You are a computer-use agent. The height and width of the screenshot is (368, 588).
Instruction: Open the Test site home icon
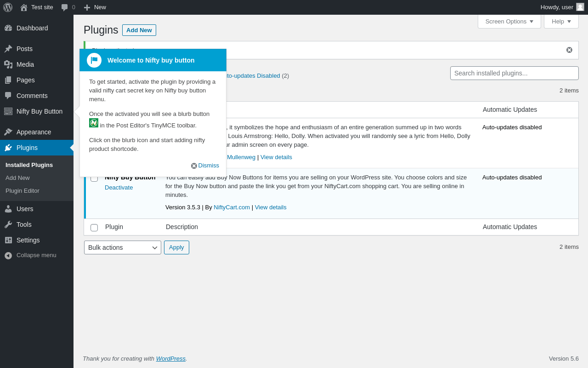pyautogui.click(x=24, y=7)
